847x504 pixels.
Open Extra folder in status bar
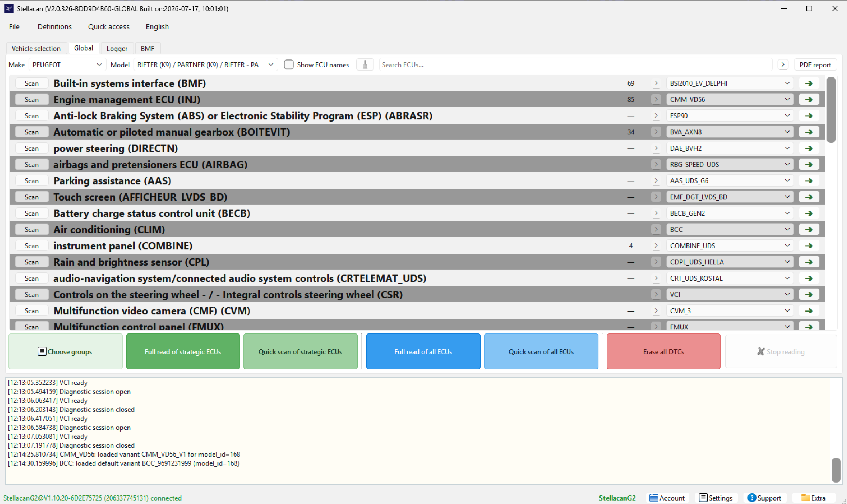tap(813, 498)
